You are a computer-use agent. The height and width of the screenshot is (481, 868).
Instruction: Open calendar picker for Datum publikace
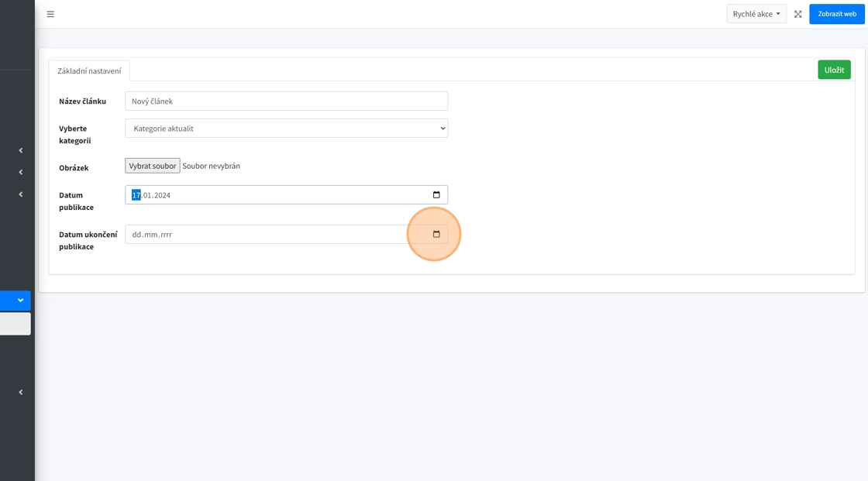pyautogui.click(x=436, y=195)
